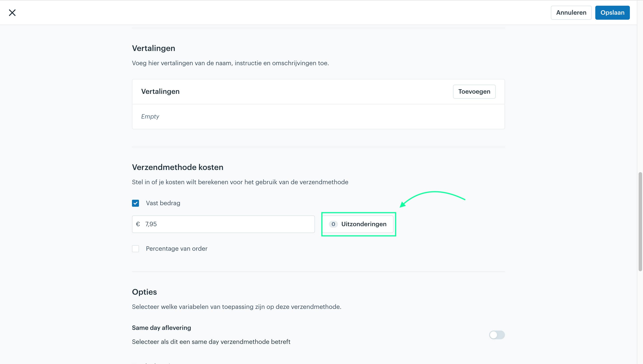
Task: Add a translation via Toevoegen
Action: coord(474,91)
